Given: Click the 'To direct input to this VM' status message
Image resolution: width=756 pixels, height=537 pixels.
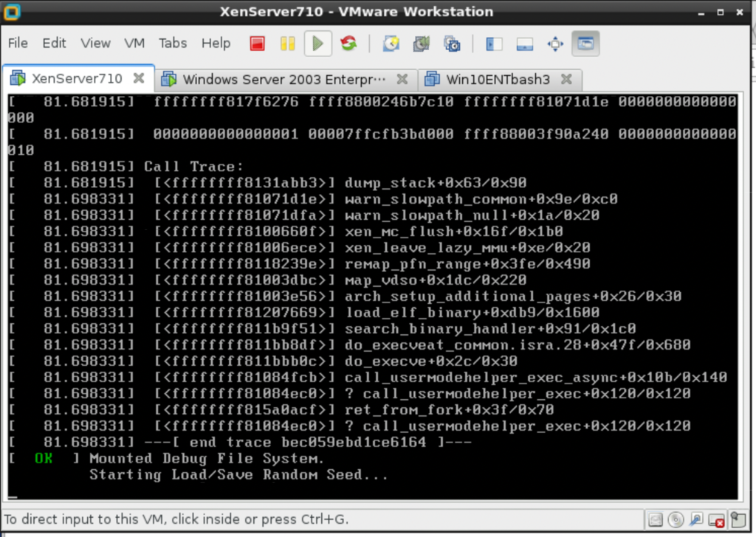Looking at the screenshot, I should 176,519.
